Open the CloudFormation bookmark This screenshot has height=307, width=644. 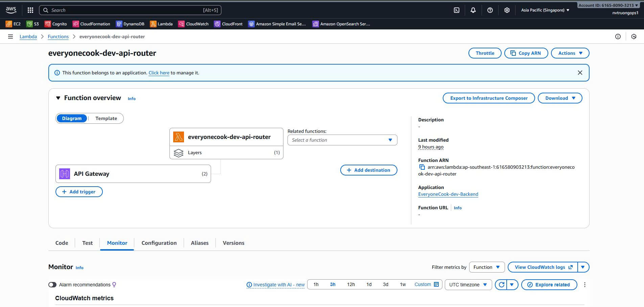click(x=91, y=24)
